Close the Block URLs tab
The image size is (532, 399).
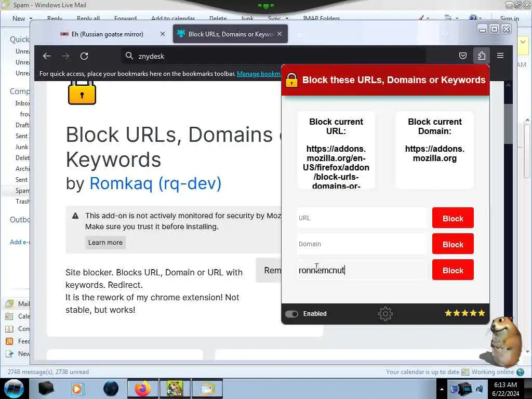[x=280, y=34]
